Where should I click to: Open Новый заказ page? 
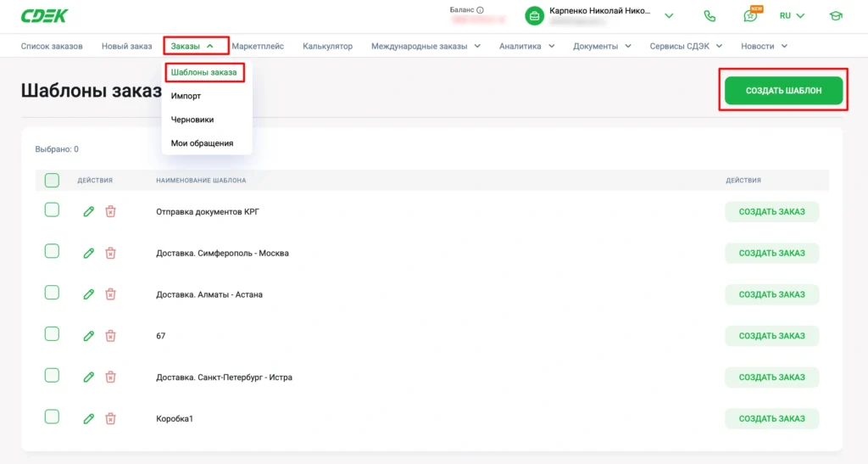[127, 46]
